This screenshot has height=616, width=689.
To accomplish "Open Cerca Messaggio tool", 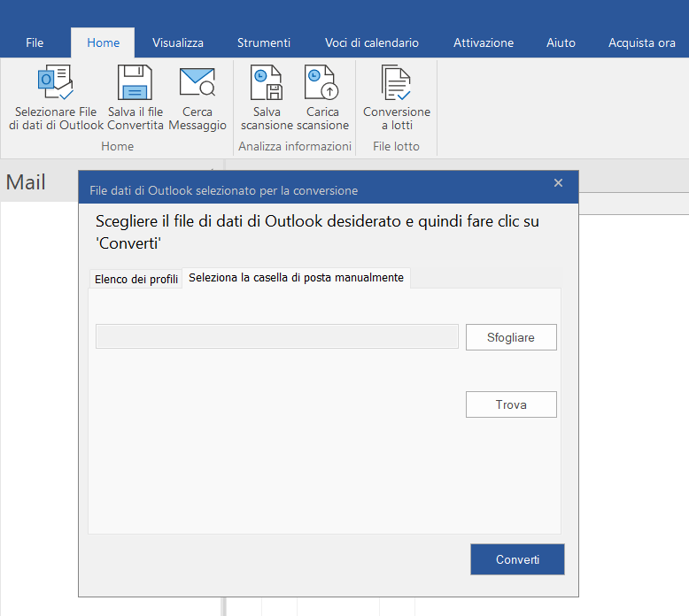I will pyautogui.click(x=197, y=98).
